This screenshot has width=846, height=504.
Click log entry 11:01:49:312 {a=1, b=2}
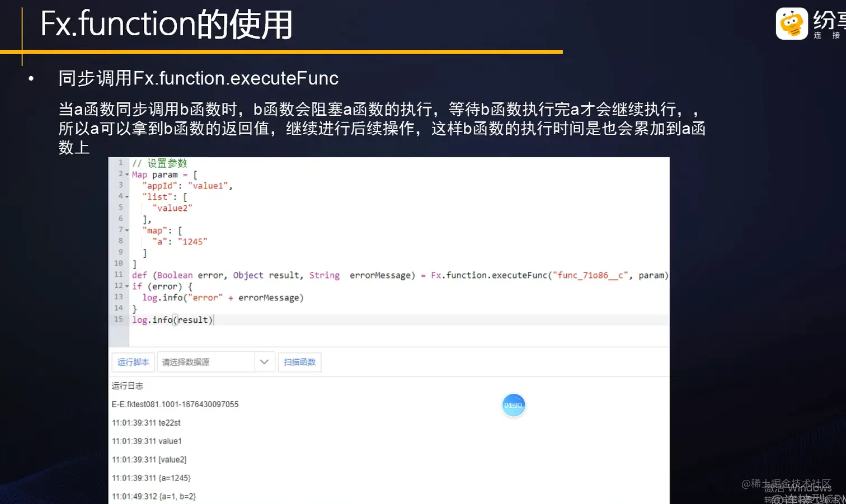tap(154, 497)
